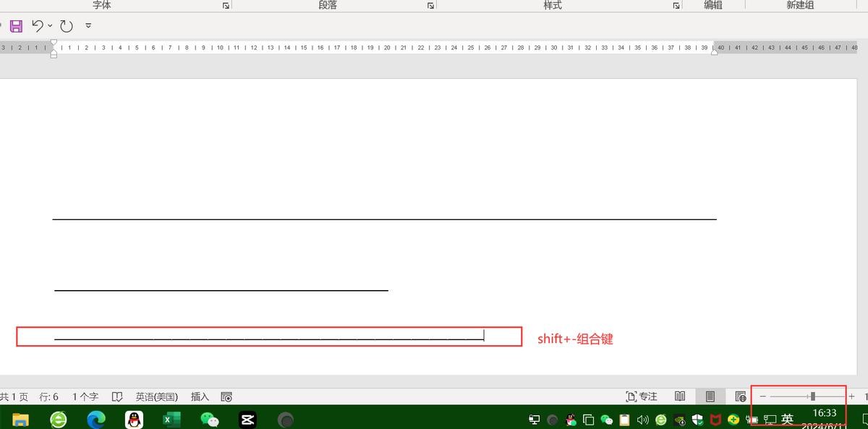Image resolution: width=868 pixels, height=429 pixels.
Task: Open the macro recording status bar icon
Action: [x=226, y=396]
